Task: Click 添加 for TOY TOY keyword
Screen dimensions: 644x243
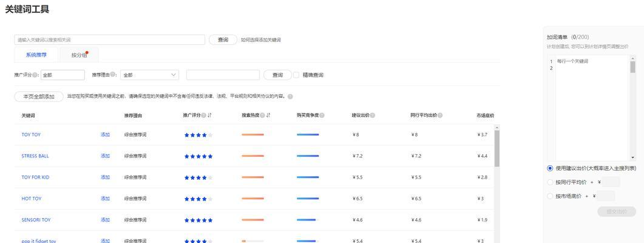Action: tap(105, 135)
